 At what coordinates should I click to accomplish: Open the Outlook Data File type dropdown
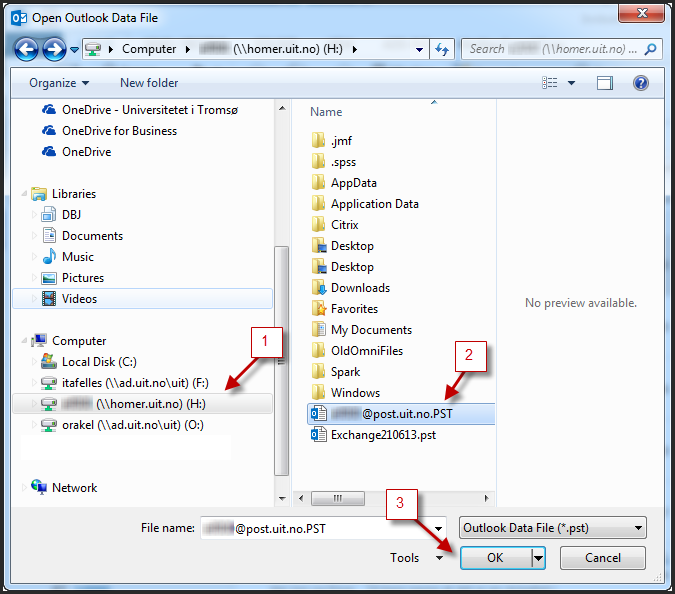point(552,528)
